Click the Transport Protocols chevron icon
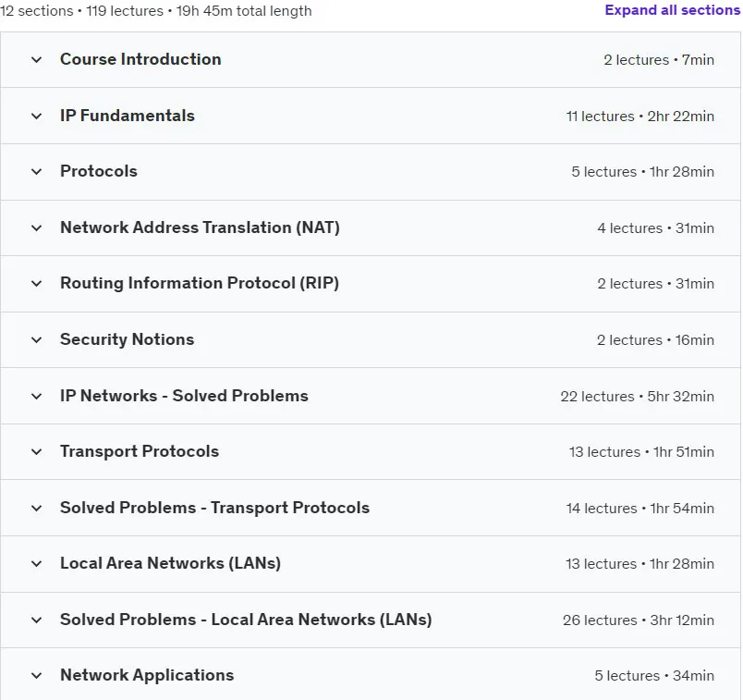 click(x=36, y=452)
